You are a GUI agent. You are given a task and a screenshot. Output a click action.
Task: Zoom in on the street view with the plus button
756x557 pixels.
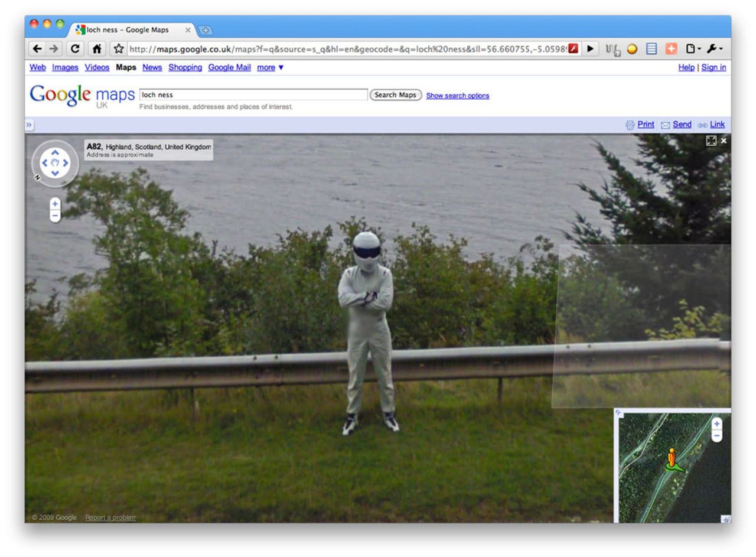tap(55, 203)
